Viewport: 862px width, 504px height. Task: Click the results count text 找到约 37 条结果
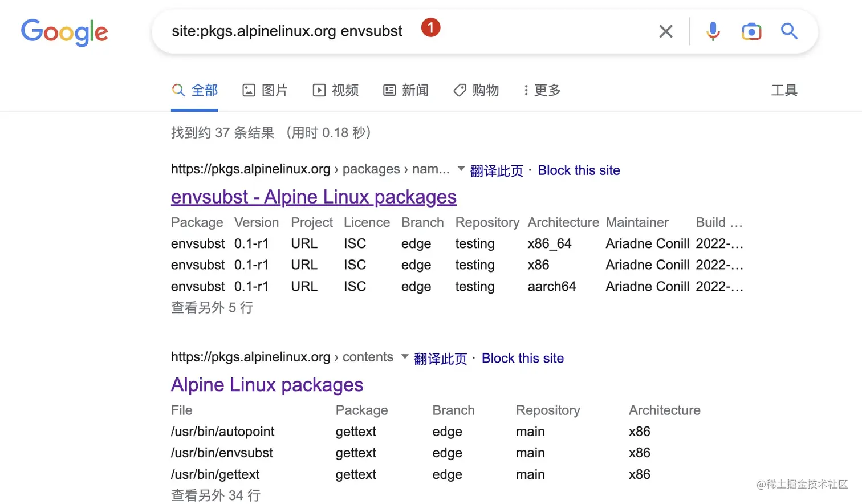pyautogui.click(x=223, y=133)
